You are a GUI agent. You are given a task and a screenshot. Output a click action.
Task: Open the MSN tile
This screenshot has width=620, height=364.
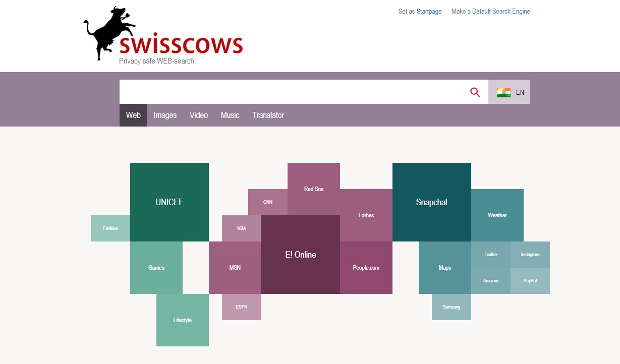coord(235,268)
